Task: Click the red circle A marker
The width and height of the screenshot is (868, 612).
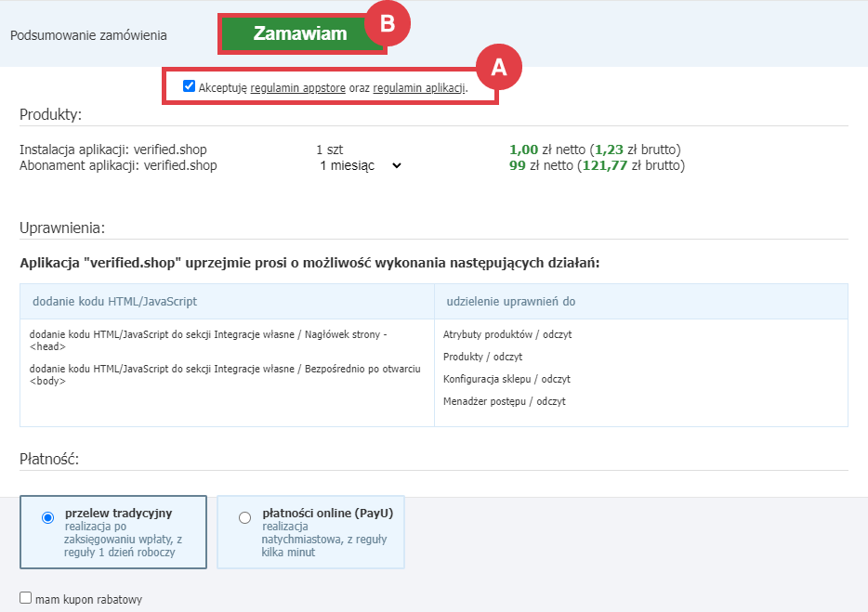Action: pyautogui.click(x=498, y=67)
